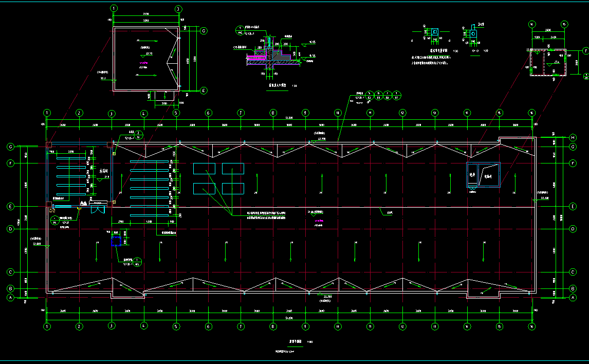Click axis bubble E on the left side

(10, 206)
